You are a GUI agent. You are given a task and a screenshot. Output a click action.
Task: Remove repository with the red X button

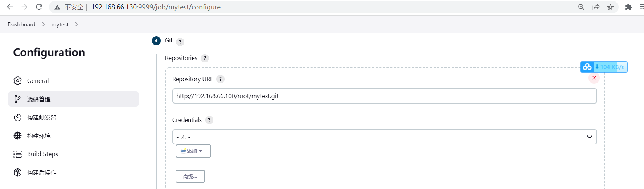[x=594, y=78]
